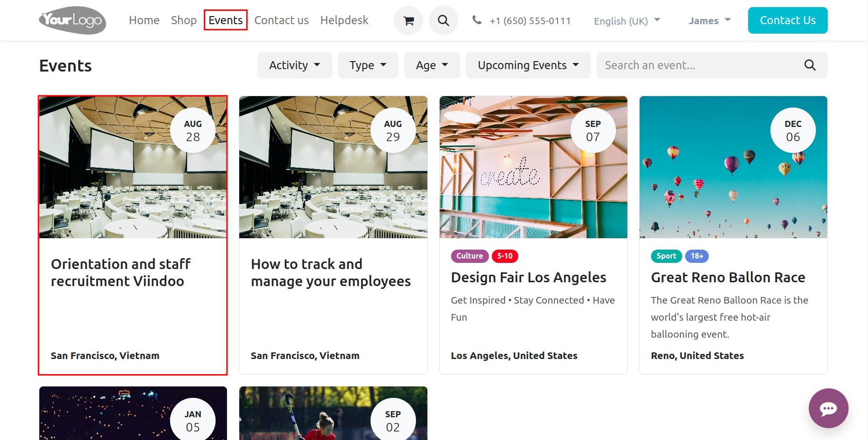Click the DEC 06 date badge
868x440 pixels.
793,130
